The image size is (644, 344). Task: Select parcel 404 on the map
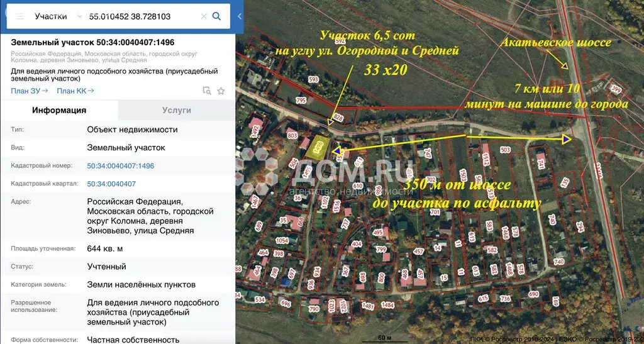[x=357, y=244]
